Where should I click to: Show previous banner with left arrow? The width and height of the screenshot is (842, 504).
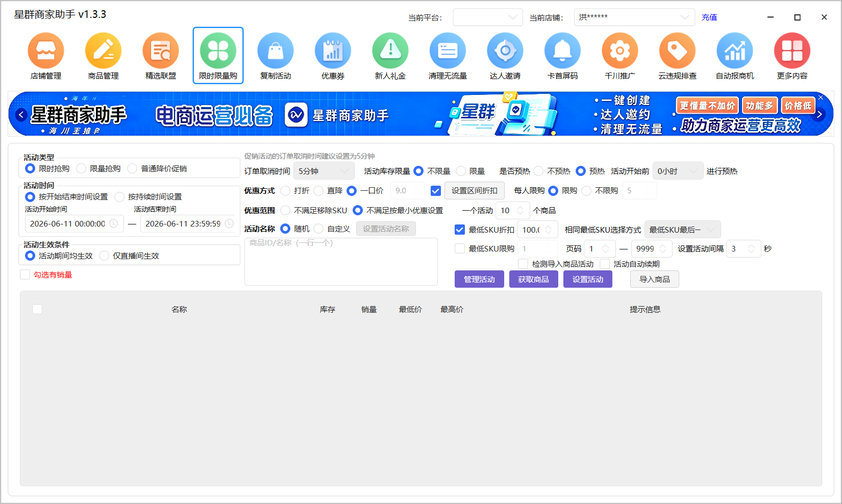point(21,115)
